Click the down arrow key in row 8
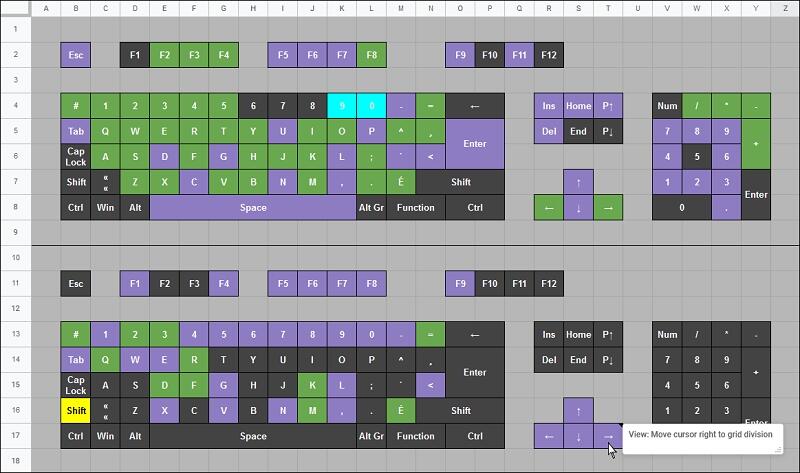Image resolution: width=800 pixels, height=473 pixels. (x=577, y=208)
